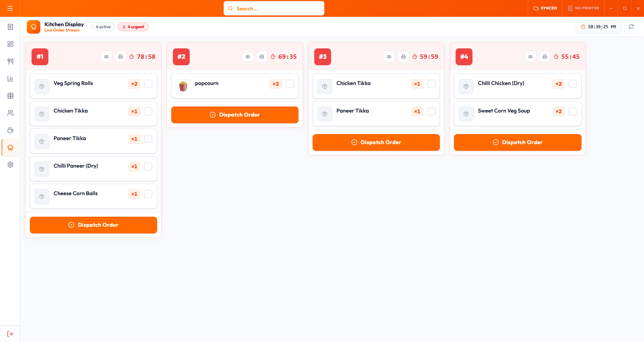Check off popcourn in order #2
The height and width of the screenshot is (342, 644).
(290, 84)
